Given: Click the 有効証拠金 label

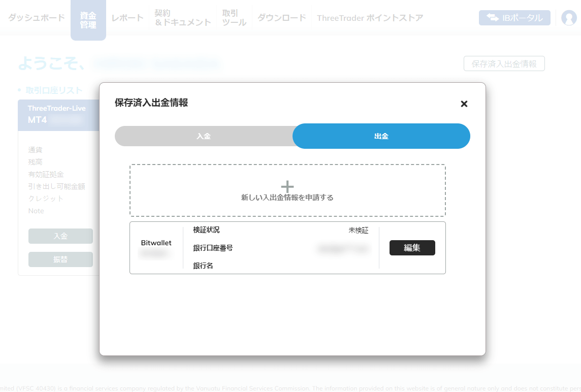Looking at the screenshot, I should coord(46,174).
